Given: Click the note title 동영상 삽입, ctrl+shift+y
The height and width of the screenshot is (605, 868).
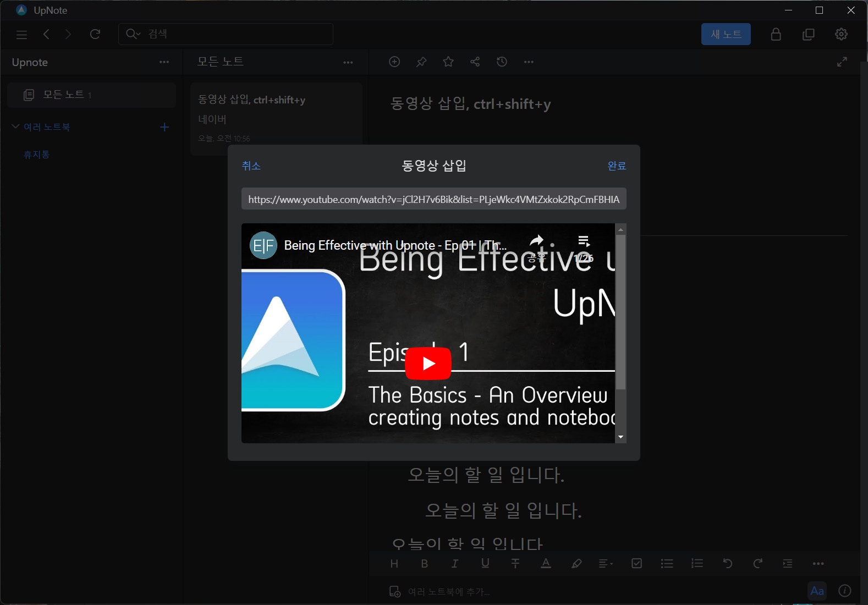Looking at the screenshot, I should click(470, 104).
